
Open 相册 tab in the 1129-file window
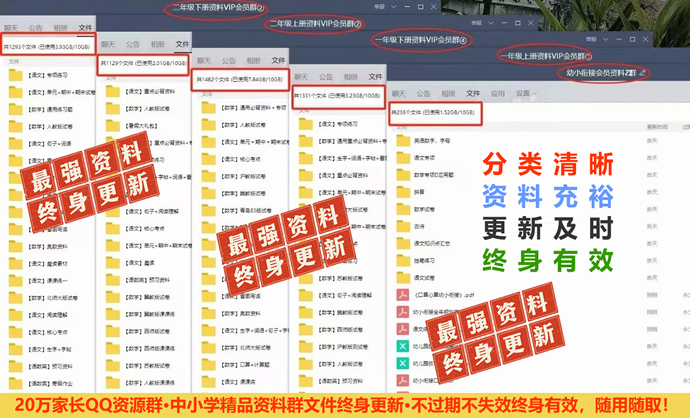(158, 44)
